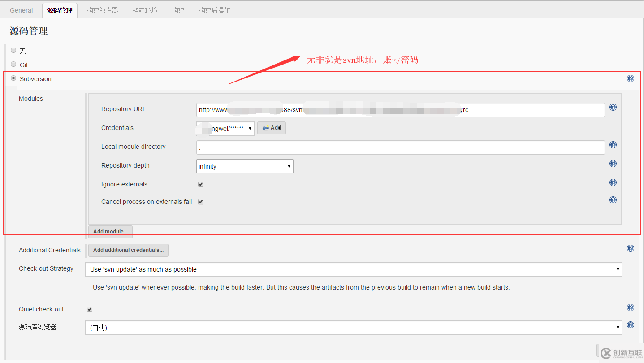Toggle Cancel process on externals fail checkbox
The width and height of the screenshot is (644, 363).
pos(201,202)
